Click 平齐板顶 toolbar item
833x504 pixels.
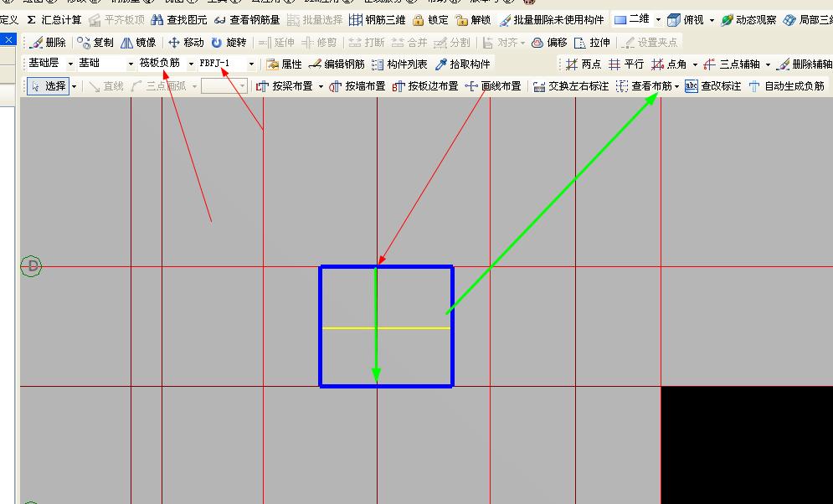pyautogui.click(x=117, y=20)
